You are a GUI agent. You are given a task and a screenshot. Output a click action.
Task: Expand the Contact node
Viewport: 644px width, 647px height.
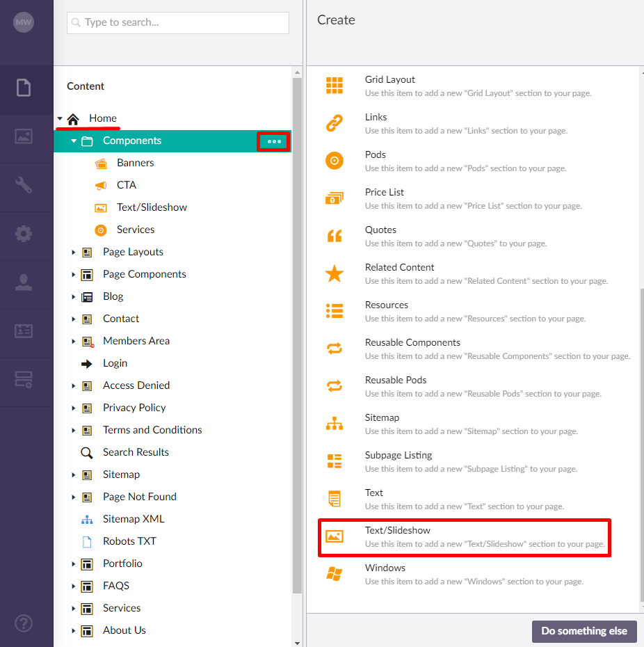click(74, 319)
